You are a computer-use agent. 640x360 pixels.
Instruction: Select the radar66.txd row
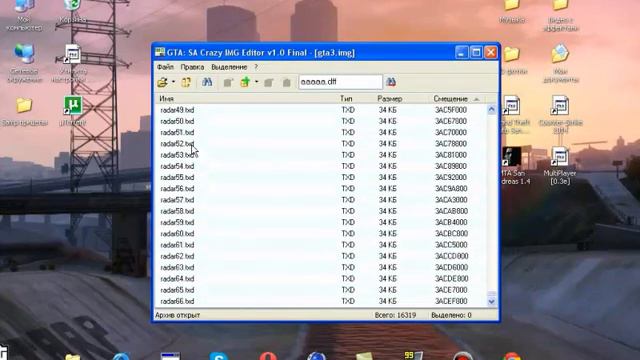coord(321,301)
